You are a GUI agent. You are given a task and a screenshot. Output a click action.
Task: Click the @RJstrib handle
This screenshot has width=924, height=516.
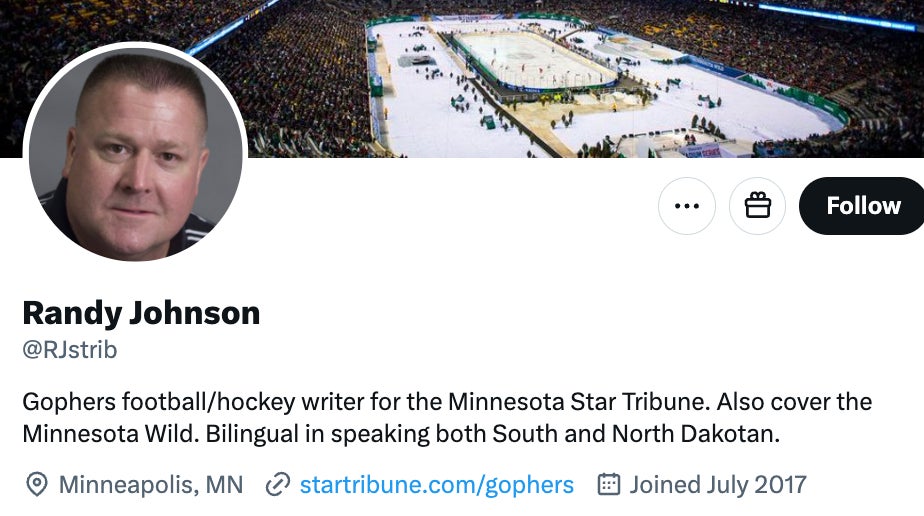coord(70,350)
